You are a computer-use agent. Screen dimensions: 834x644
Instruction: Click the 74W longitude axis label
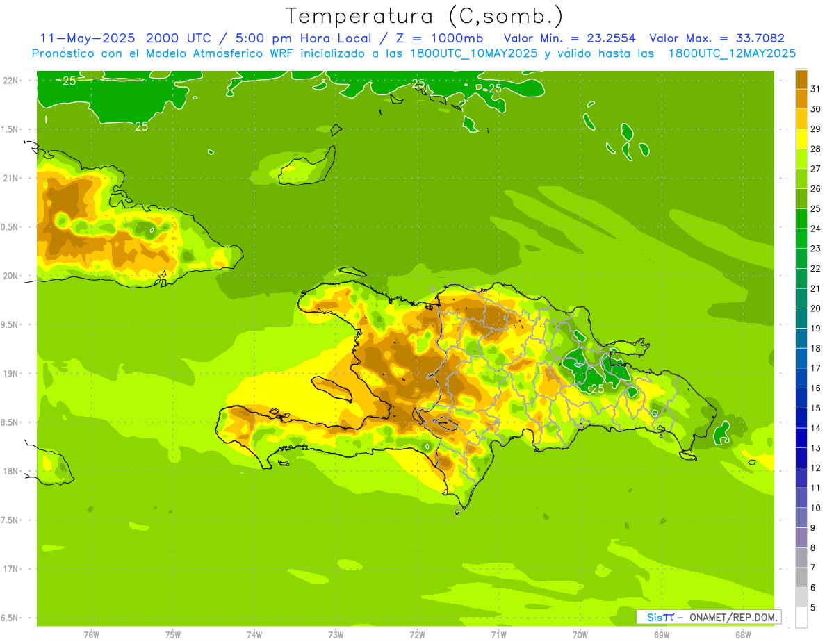(254, 635)
